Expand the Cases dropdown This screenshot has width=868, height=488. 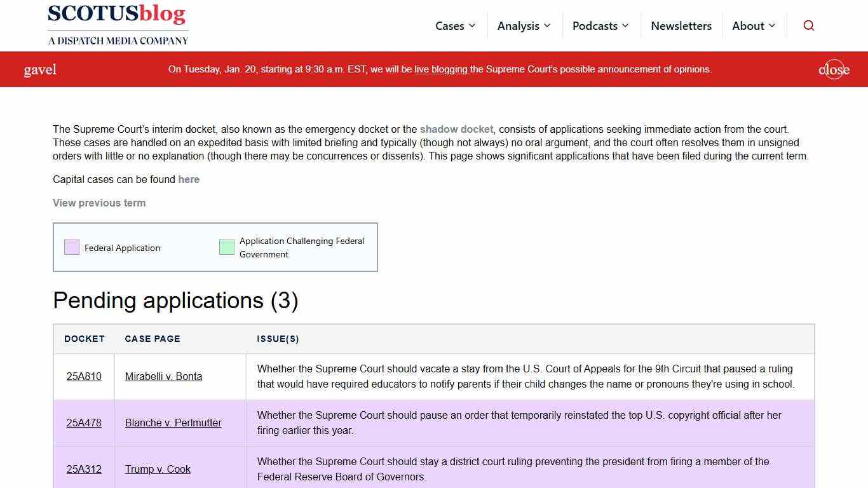pos(455,25)
